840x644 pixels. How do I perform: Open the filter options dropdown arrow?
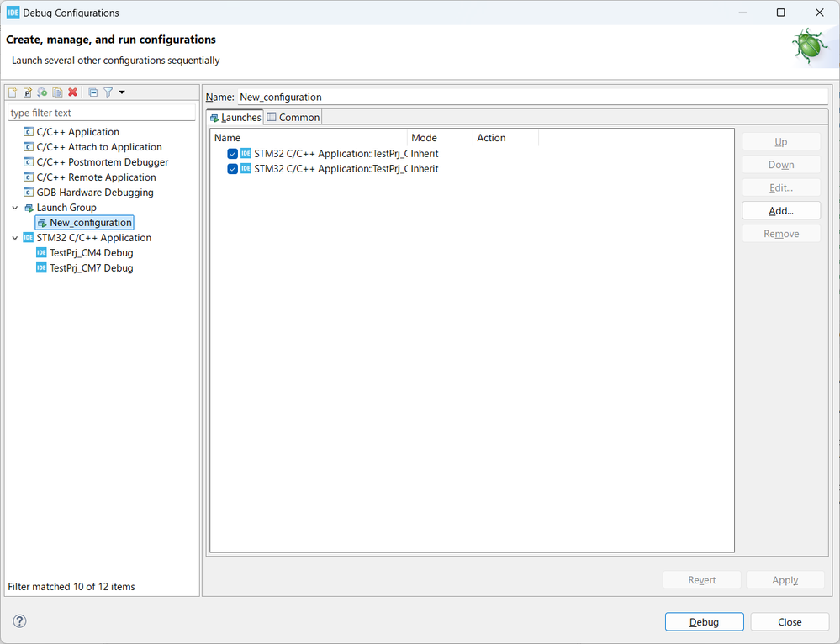coord(122,92)
